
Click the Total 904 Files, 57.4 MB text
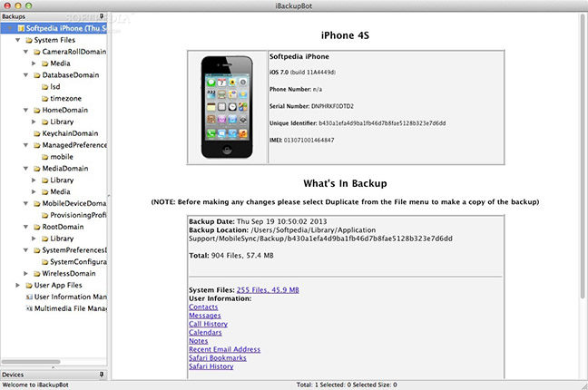[231, 256]
